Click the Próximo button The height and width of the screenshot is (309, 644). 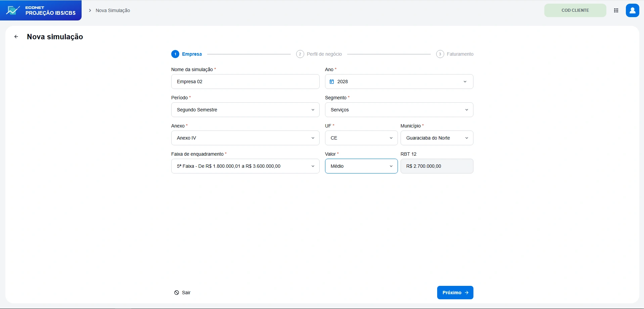455,293
